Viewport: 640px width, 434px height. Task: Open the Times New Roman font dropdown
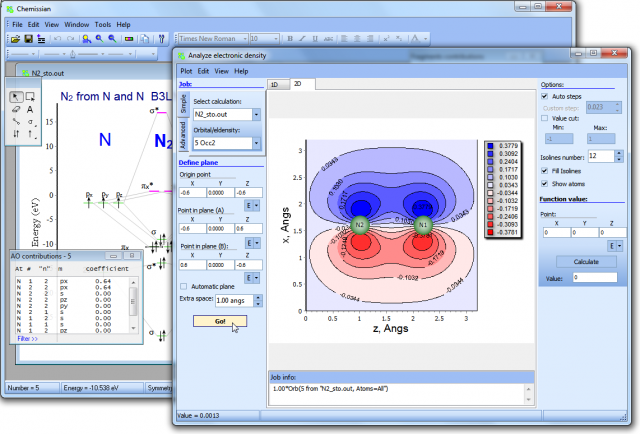pyautogui.click(x=245, y=39)
